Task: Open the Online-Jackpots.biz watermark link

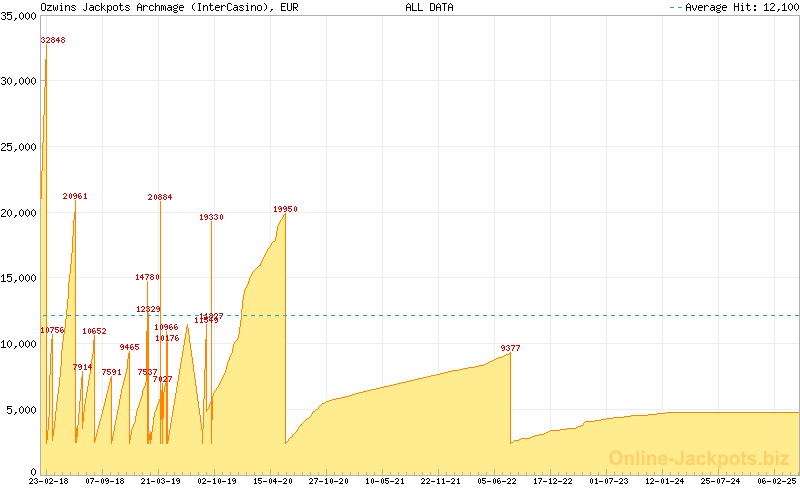Action: (x=693, y=457)
